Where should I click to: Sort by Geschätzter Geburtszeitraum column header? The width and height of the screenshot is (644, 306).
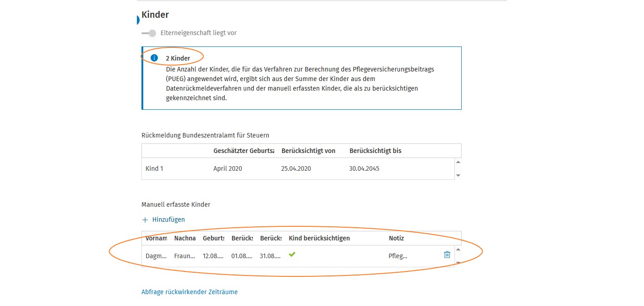click(243, 151)
